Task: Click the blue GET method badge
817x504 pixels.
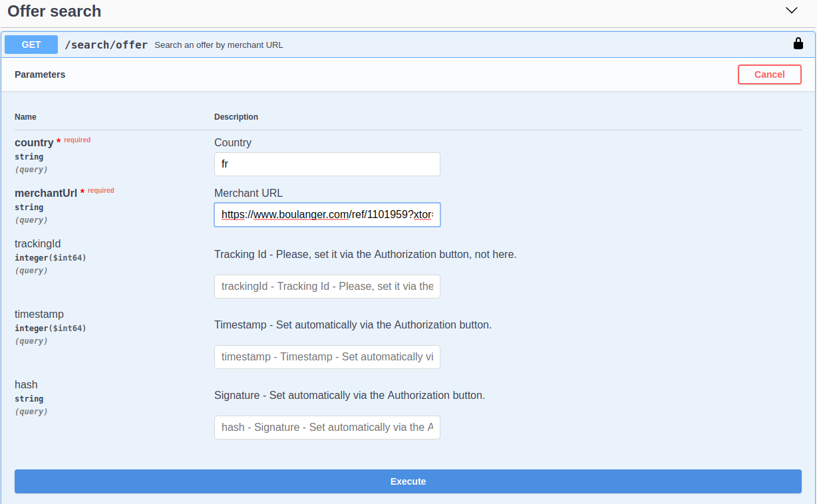Action: (x=31, y=45)
